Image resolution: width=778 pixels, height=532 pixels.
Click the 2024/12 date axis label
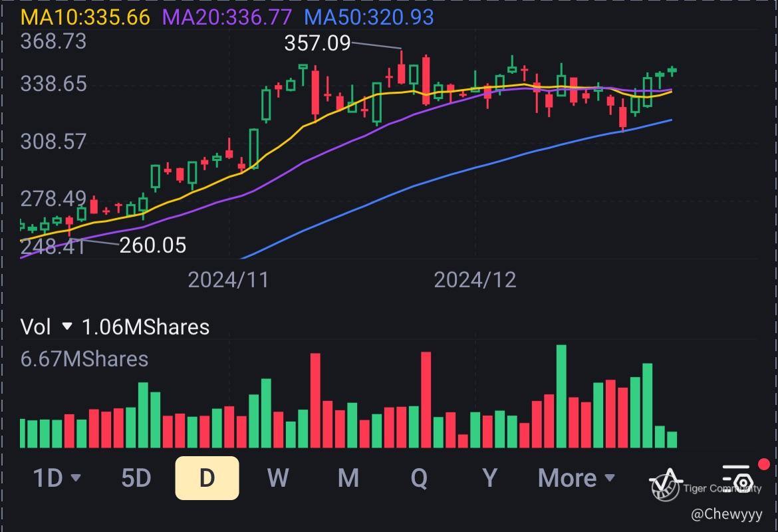(475, 281)
